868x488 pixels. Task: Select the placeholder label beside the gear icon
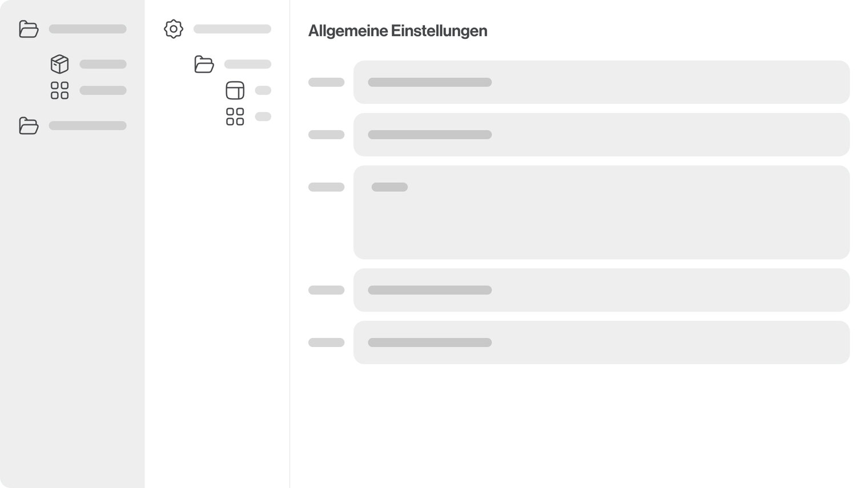(x=232, y=29)
